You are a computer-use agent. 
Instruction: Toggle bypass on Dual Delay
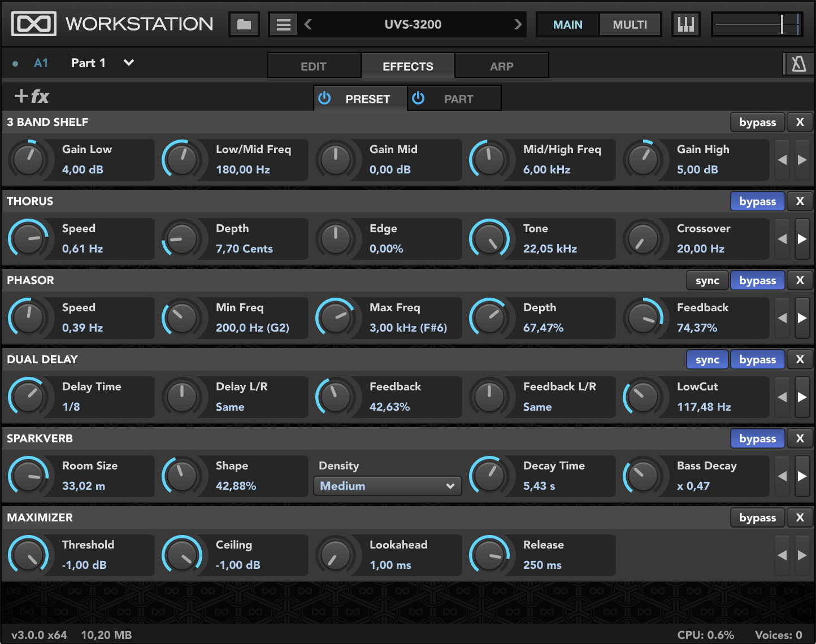(757, 360)
